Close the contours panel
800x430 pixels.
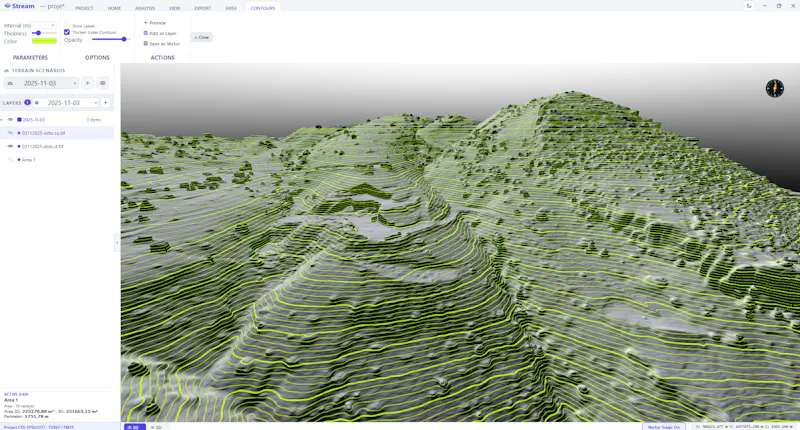pyautogui.click(x=202, y=37)
